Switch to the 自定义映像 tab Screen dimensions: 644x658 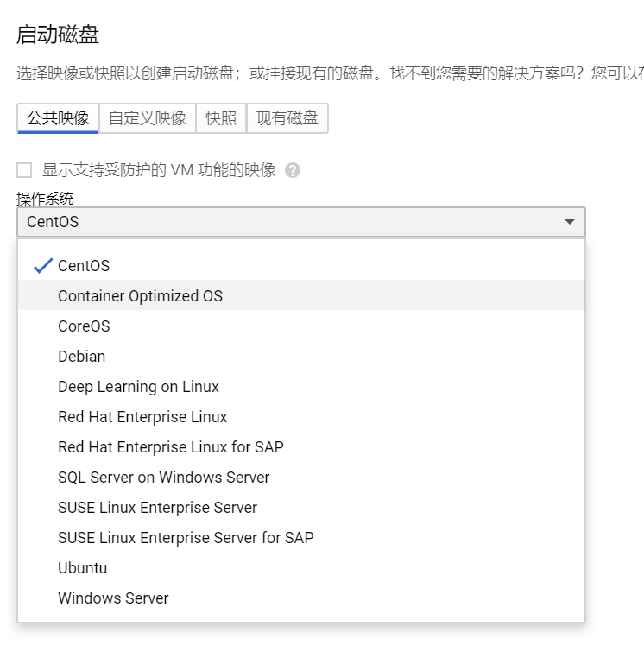(x=148, y=118)
